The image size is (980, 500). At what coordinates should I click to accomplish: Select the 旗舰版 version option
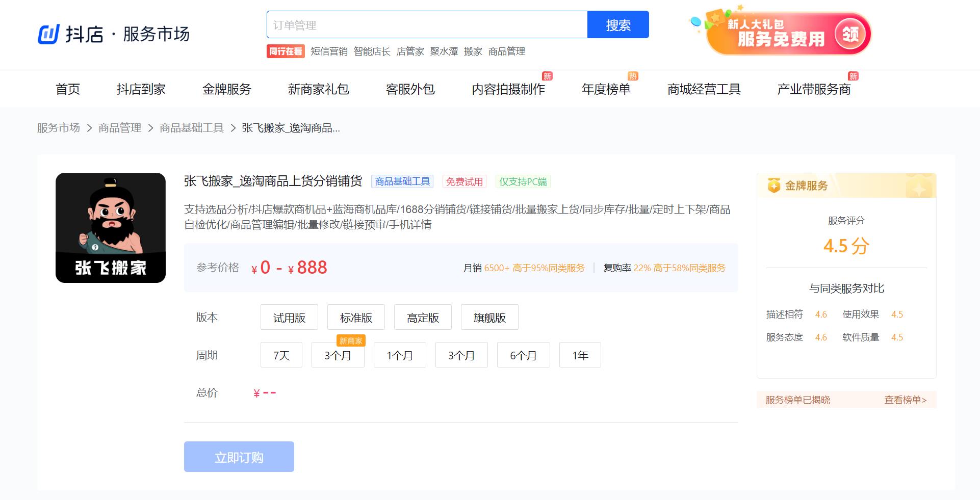click(x=489, y=317)
